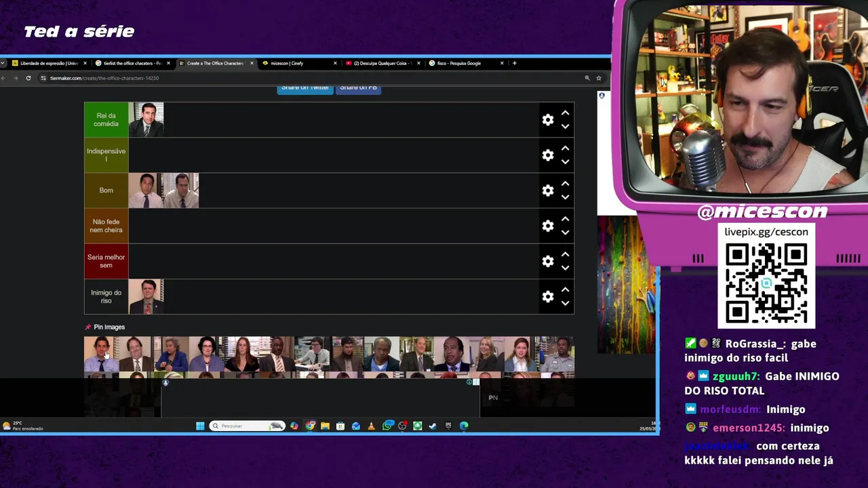Open OBS Studio from the taskbar
The width and height of the screenshot is (868, 488).
402,426
